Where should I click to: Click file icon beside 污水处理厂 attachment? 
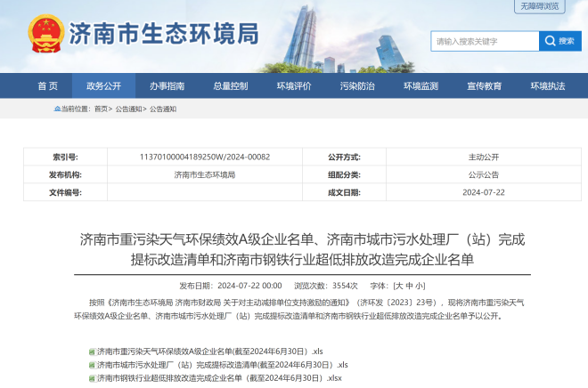click(91, 365)
